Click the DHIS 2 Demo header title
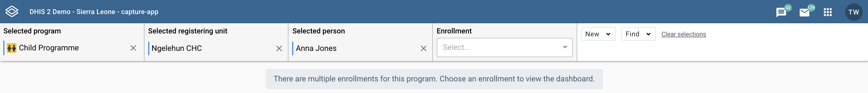 (94, 12)
